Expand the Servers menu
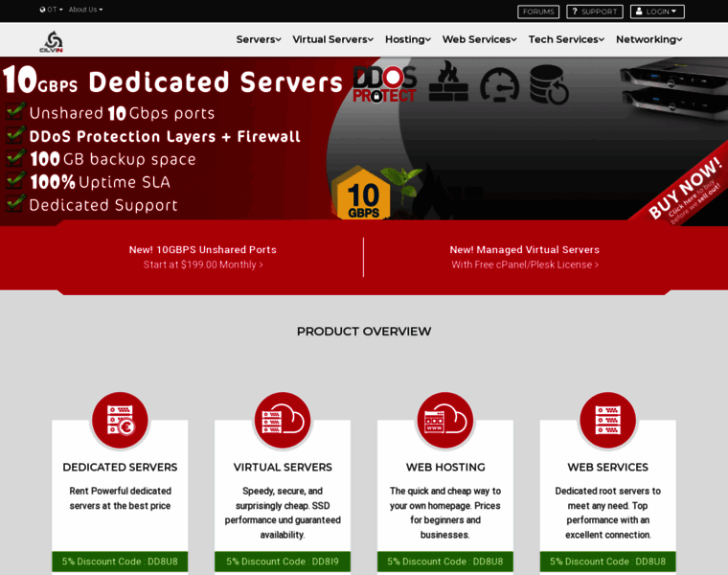 click(259, 39)
